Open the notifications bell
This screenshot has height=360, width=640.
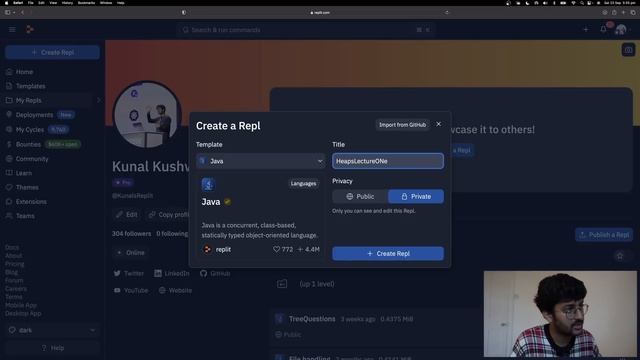pyautogui.click(x=603, y=29)
